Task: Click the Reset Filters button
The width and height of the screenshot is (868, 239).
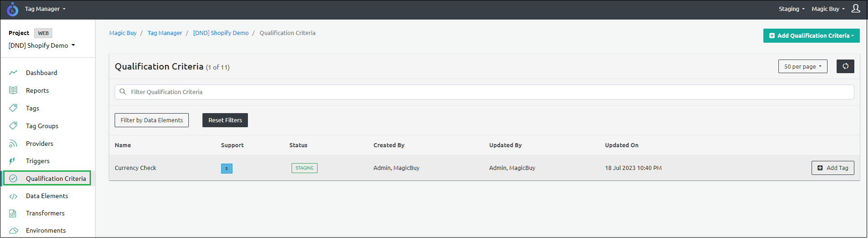Action: coord(225,120)
